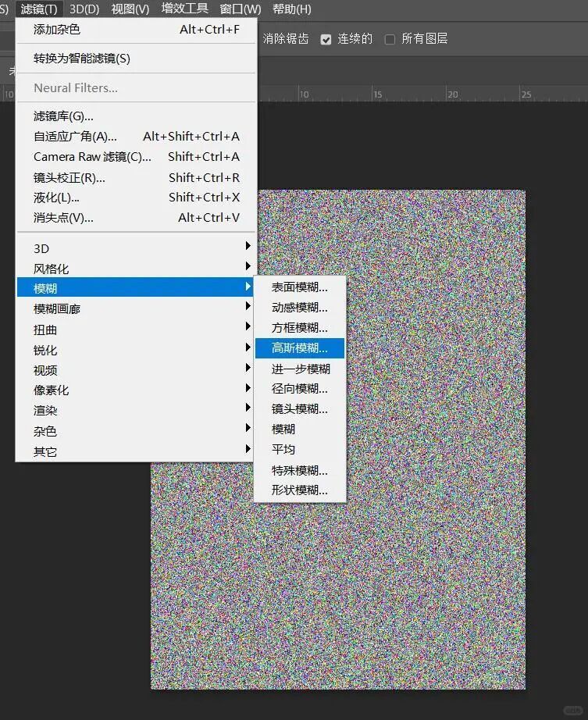
Task: Expand the 渲染 submenu
Action: [136, 411]
